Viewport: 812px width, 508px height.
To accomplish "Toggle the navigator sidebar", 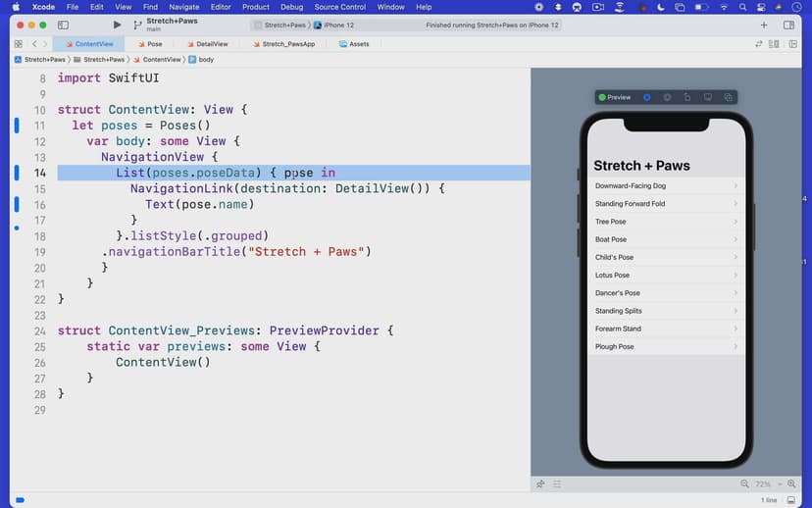I will pos(63,25).
